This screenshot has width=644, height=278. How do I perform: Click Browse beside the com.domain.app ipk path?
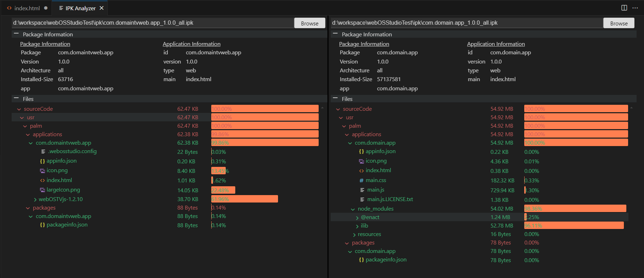(x=619, y=23)
